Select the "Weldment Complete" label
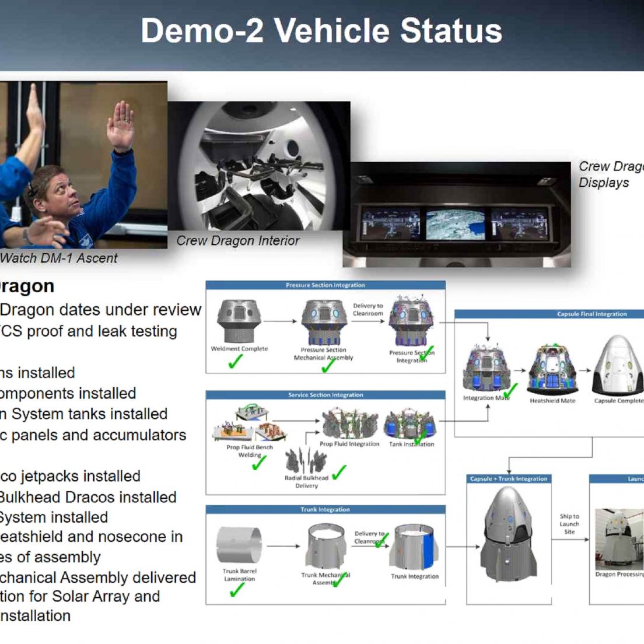Image resolution: width=644 pixels, height=644 pixels. click(239, 349)
